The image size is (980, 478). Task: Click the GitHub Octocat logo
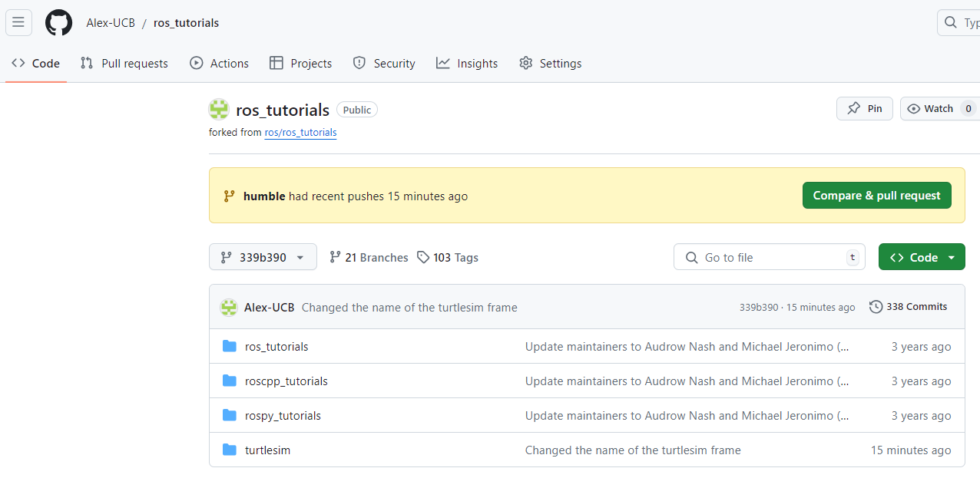[59, 22]
